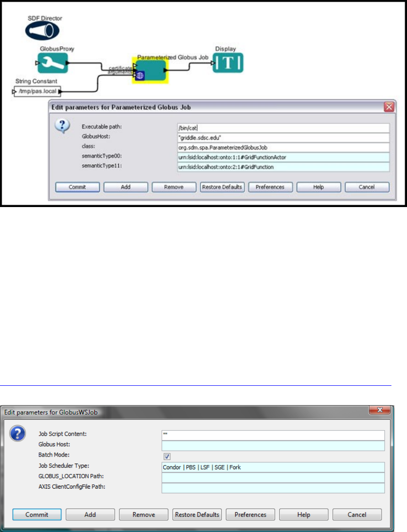The image size is (407, 532).
Task: Cancel the Parameterized Globus Job dialog
Action: 367,187
